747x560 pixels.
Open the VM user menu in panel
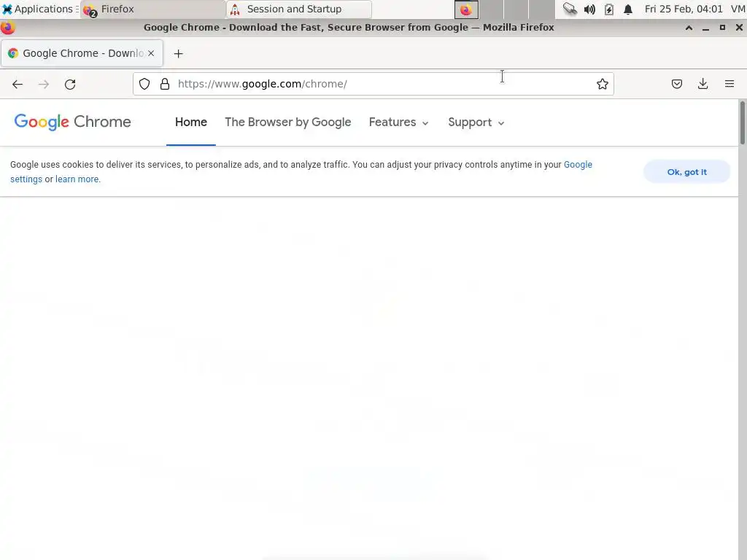738,9
